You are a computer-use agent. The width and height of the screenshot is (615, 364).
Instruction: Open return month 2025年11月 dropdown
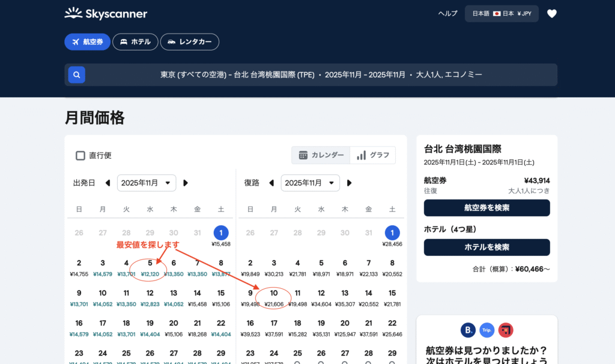(310, 183)
